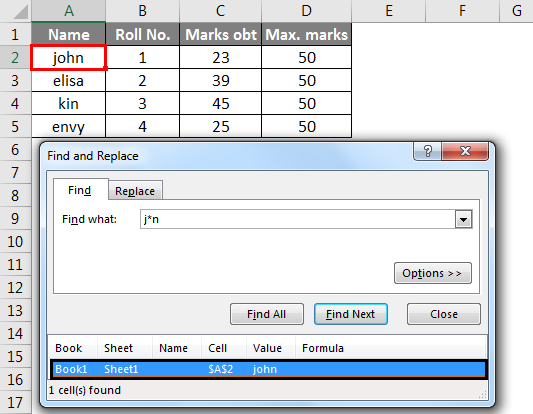Click the marks cell with value 39
The width and height of the screenshot is (533, 414).
pyautogui.click(x=220, y=81)
